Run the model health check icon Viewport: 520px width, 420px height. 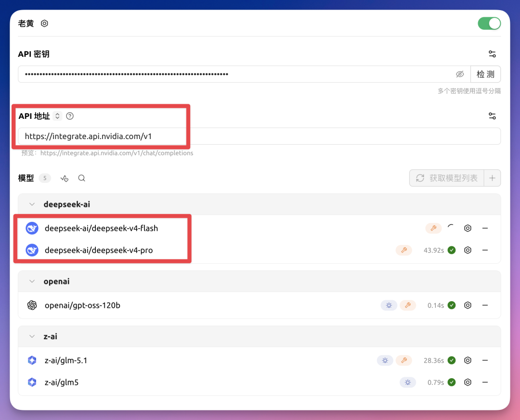(65, 178)
